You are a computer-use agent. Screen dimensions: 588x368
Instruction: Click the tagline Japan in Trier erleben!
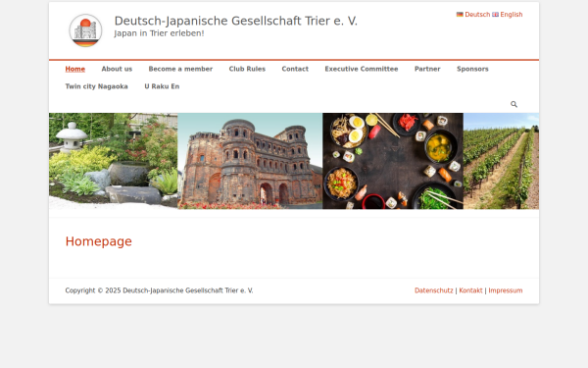[159, 33]
